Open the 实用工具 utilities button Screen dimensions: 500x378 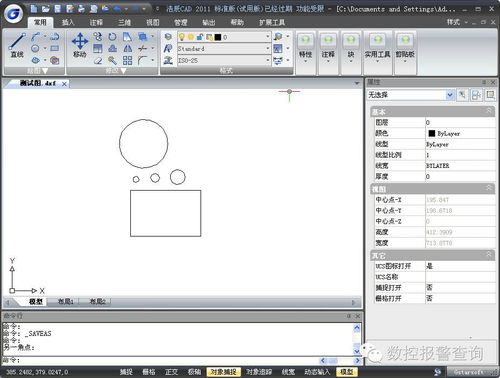click(x=377, y=53)
